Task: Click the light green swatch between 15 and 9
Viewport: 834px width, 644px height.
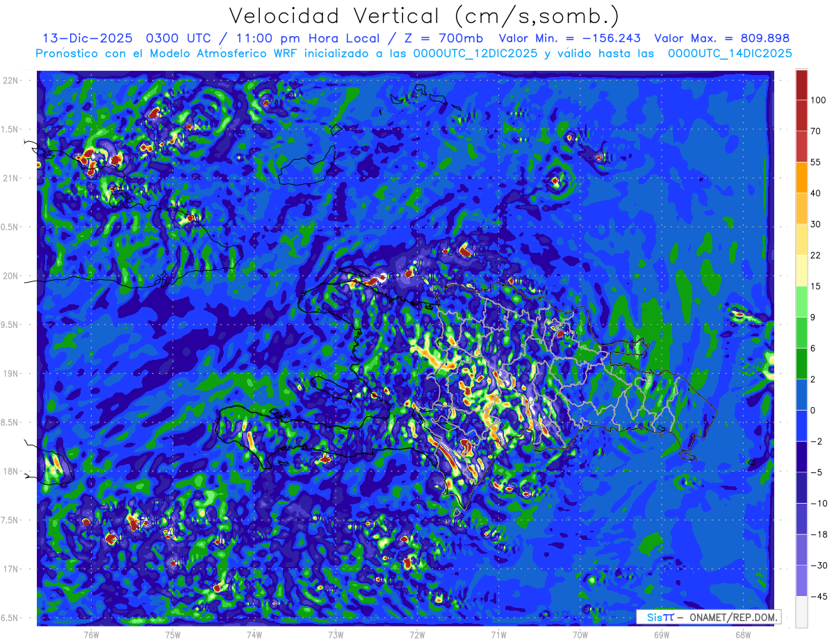Action: coord(801,302)
